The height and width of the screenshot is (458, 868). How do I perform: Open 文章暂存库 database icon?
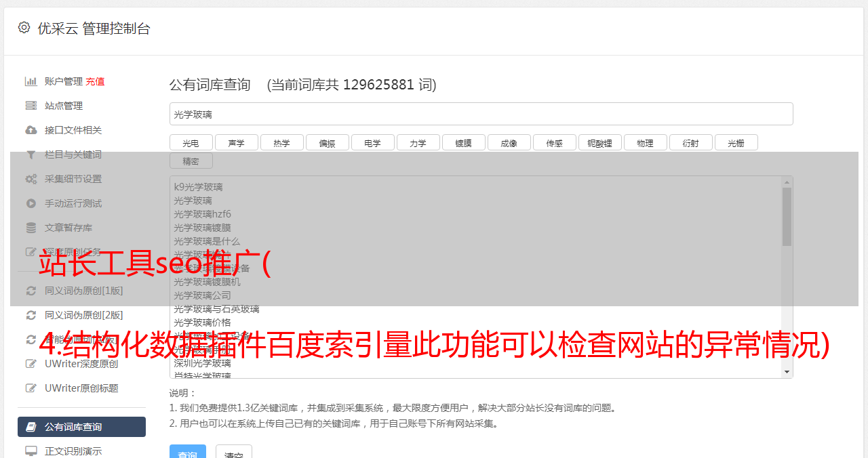[31, 228]
